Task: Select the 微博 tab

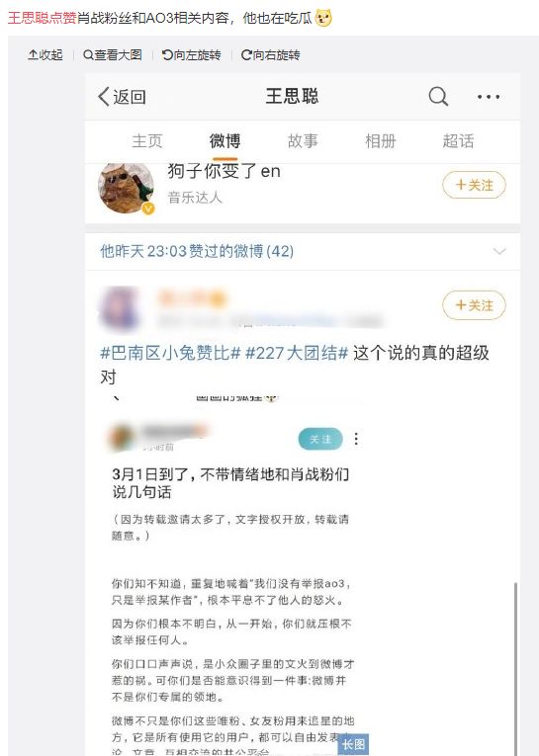Action: (225, 141)
